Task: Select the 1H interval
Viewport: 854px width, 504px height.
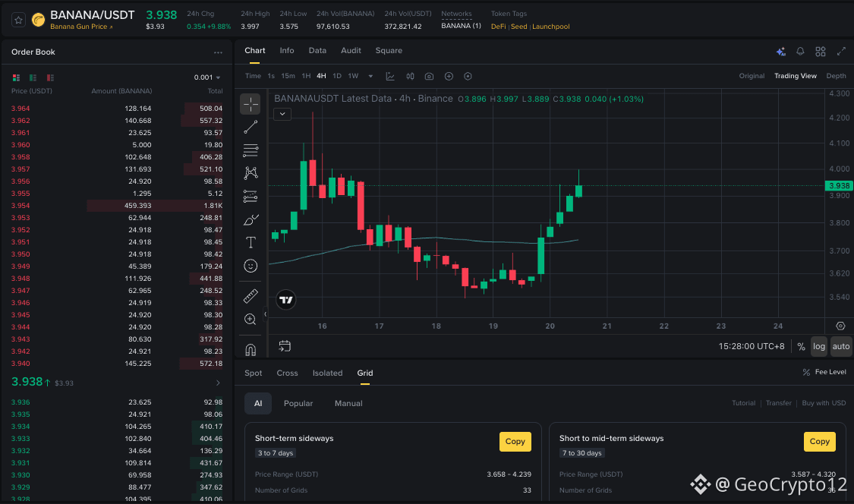Action: 306,76
